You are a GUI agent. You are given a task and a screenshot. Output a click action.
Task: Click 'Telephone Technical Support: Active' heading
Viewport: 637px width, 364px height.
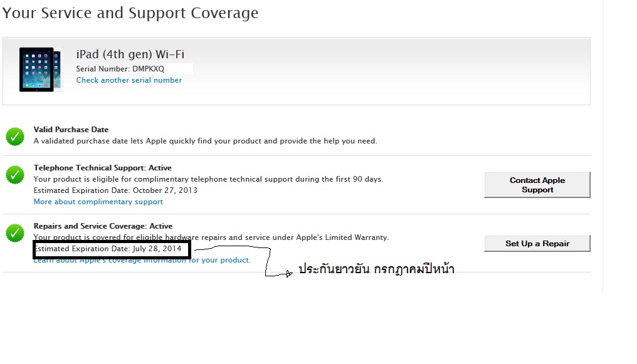point(102,168)
